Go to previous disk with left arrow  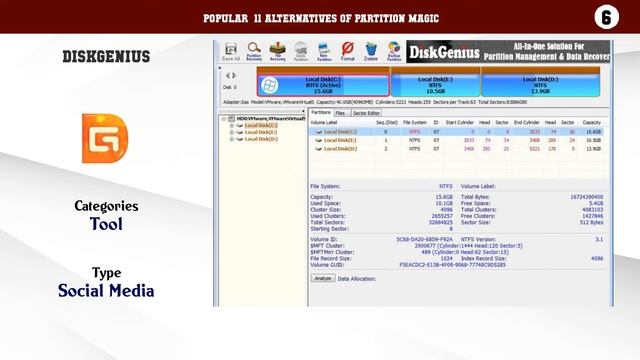click(x=228, y=76)
